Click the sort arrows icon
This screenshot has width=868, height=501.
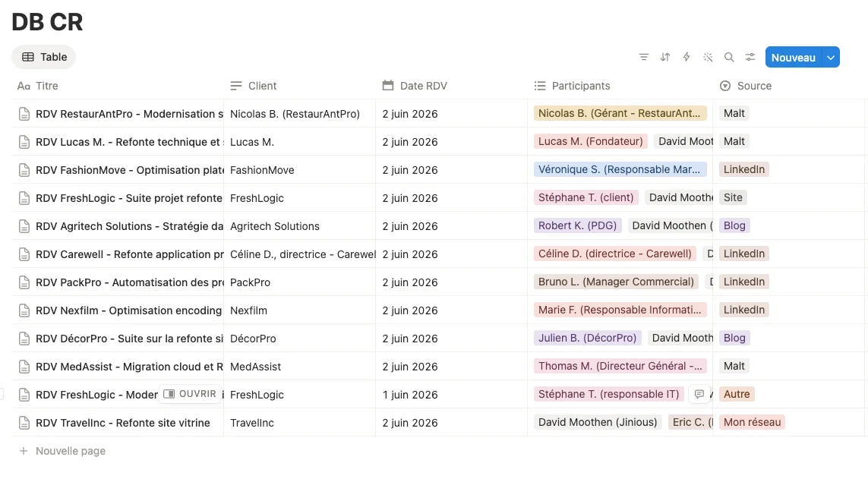[664, 57]
